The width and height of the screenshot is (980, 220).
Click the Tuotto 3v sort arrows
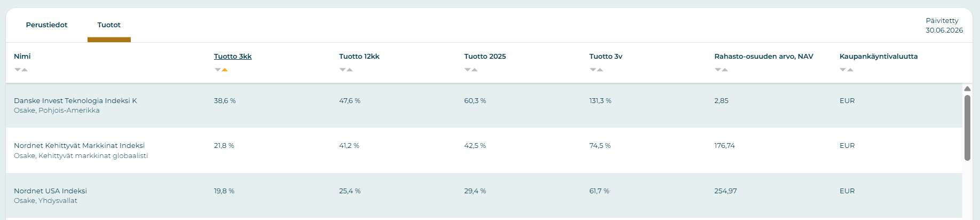coord(596,70)
